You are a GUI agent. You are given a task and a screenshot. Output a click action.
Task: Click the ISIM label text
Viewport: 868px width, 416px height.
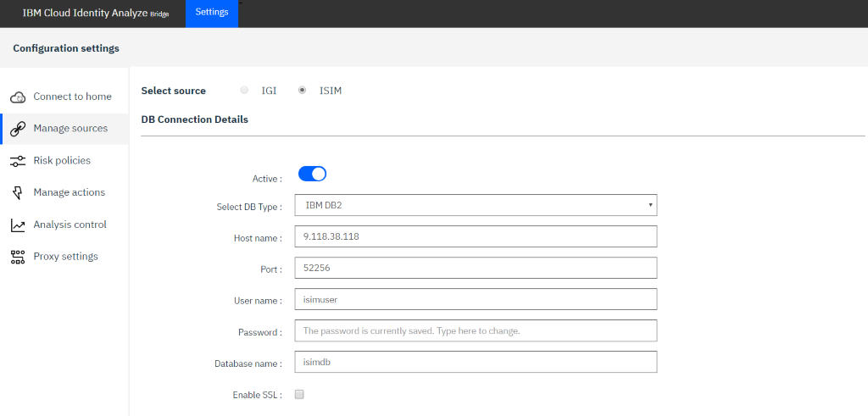(x=331, y=91)
